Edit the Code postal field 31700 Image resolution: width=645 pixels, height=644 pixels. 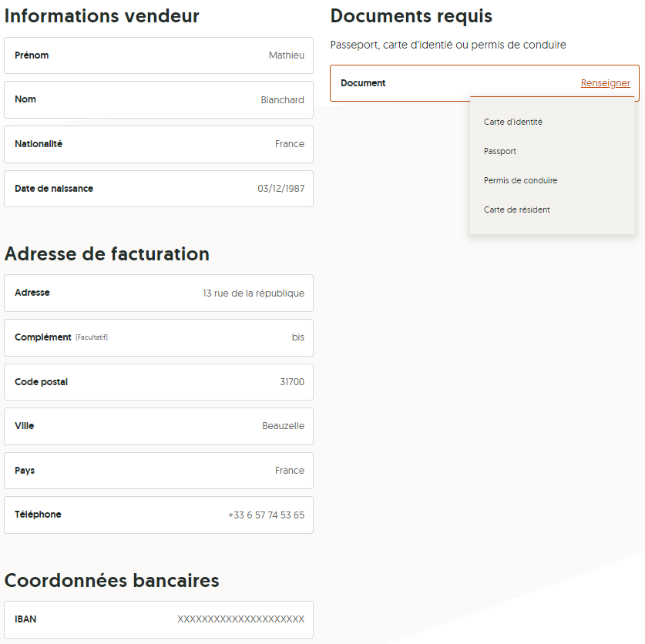159,382
